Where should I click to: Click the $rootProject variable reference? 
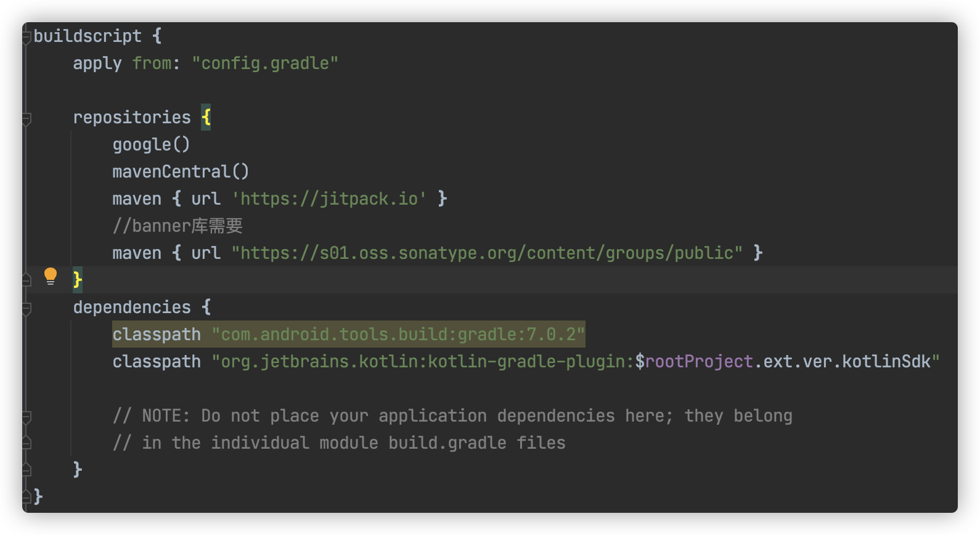point(694,361)
